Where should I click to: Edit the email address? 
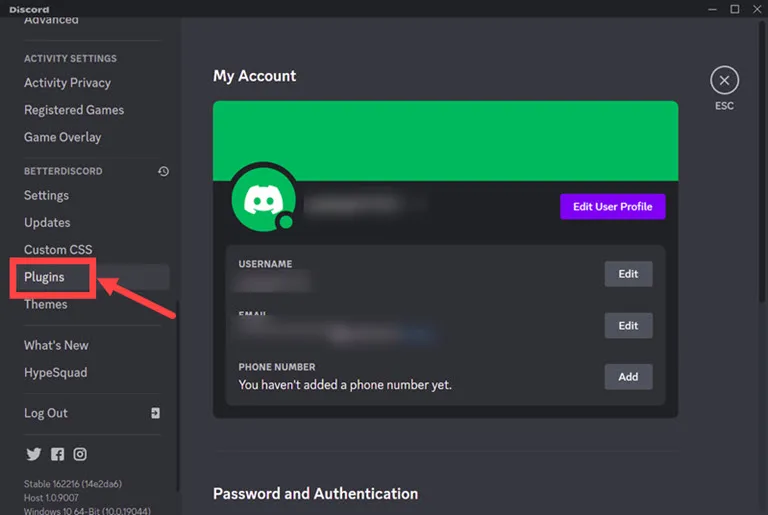coord(628,325)
